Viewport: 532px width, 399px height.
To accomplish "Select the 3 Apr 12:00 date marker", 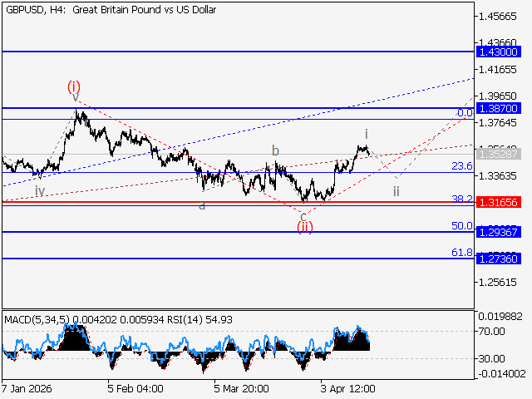I will (x=348, y=388).
